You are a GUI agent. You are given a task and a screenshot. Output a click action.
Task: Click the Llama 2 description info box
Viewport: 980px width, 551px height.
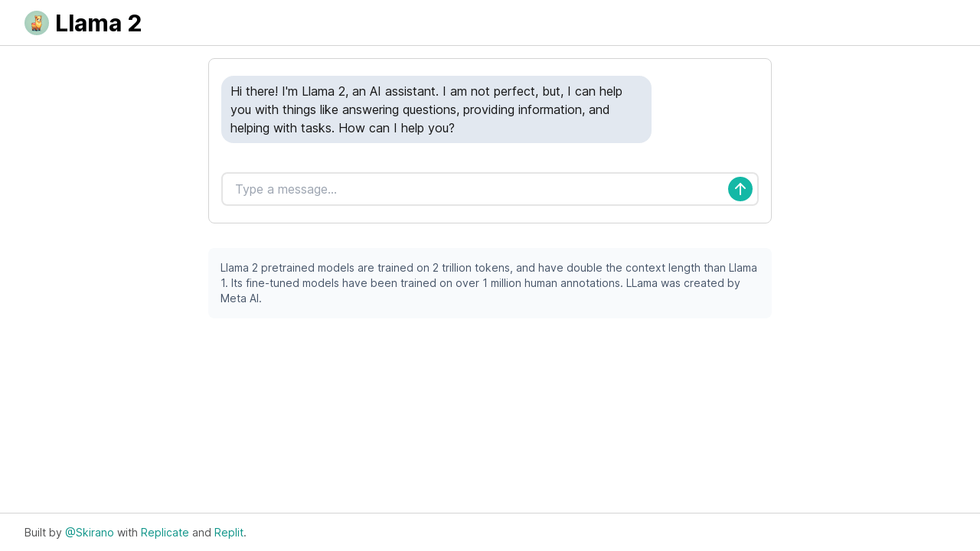pyautogui.click(x=490, y=283)
